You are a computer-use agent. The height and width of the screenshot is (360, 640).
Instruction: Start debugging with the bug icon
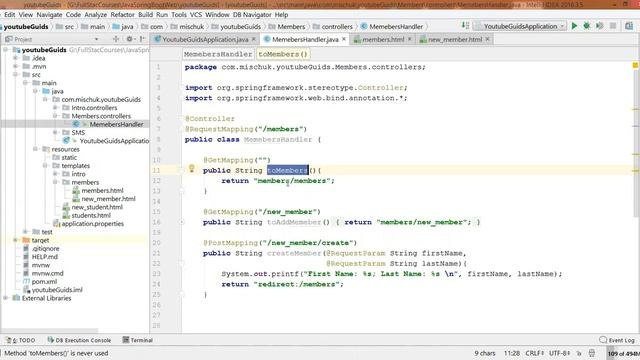587,26
